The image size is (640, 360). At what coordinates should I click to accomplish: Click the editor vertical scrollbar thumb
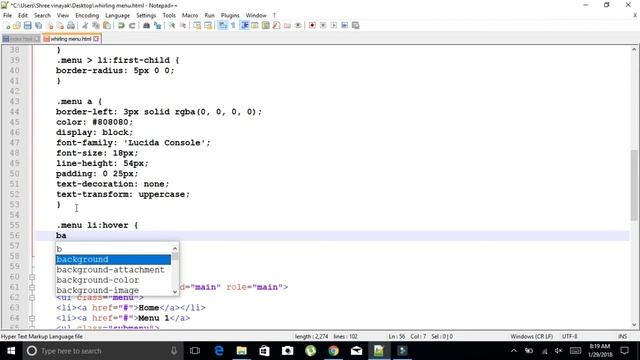coord(634,185)
